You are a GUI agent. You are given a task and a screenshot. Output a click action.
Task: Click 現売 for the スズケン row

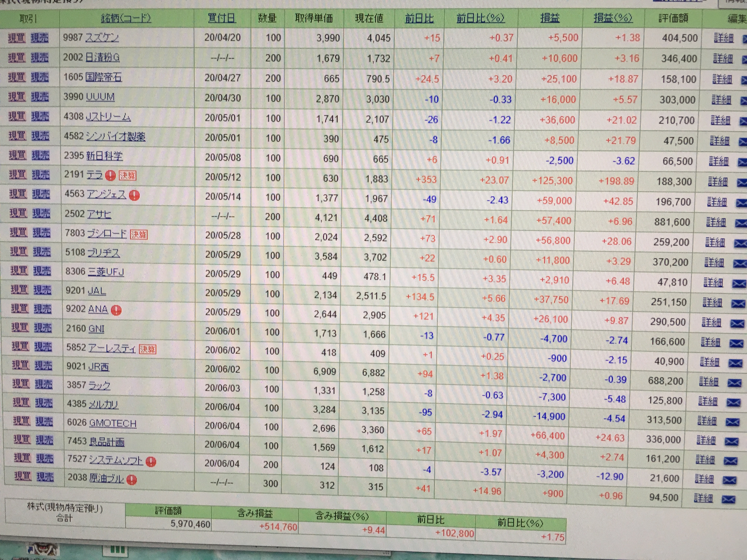pyautogui.click(x=39, y=38)
